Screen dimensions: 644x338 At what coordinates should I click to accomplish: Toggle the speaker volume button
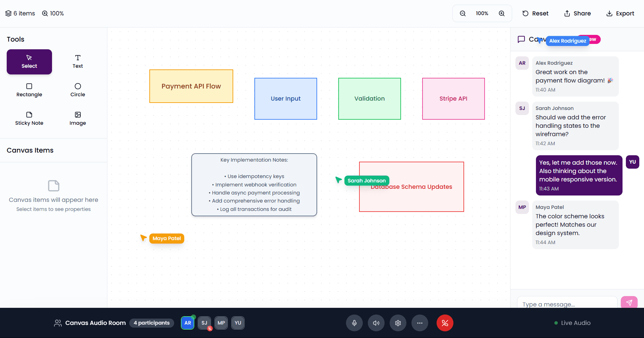[x=376, y=323]
